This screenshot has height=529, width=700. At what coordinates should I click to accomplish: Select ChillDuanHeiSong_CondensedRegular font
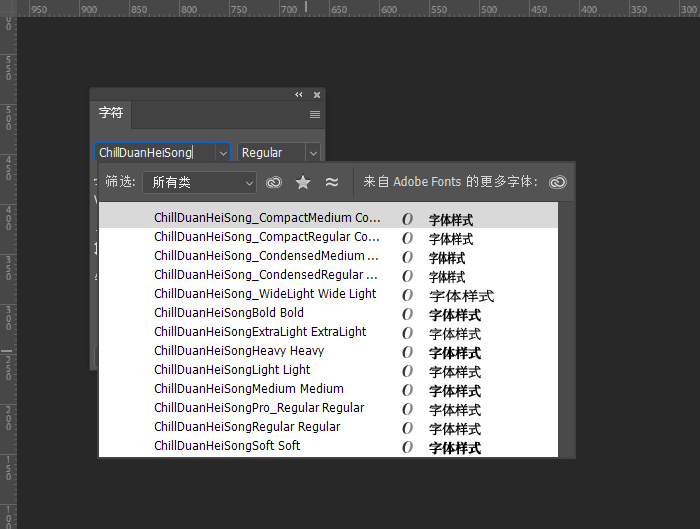point(329,275)
